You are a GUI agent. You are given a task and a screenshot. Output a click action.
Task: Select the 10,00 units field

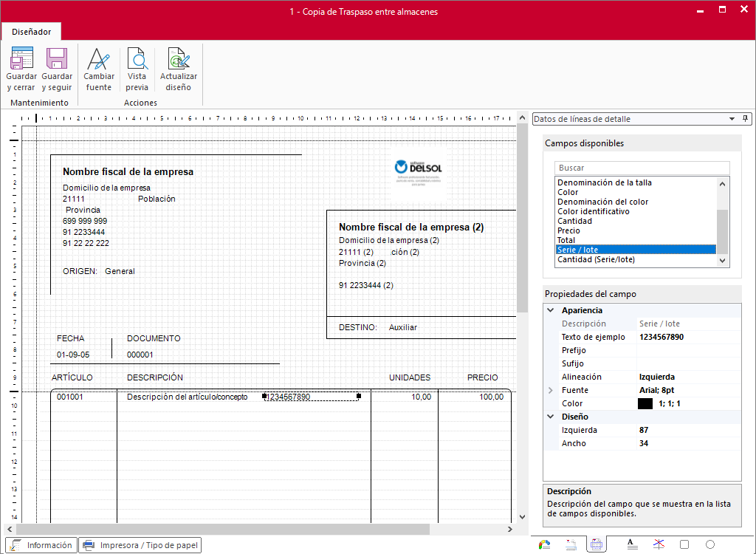point(421,397)
